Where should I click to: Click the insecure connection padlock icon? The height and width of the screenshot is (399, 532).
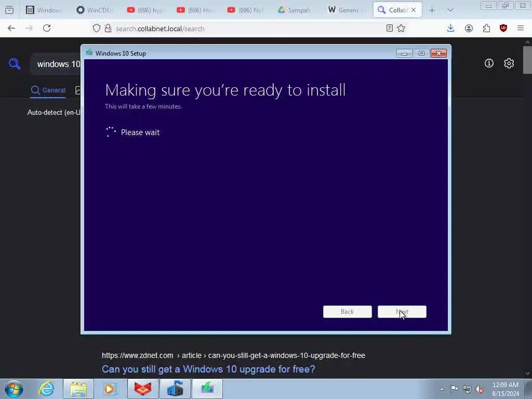(108, 29)
